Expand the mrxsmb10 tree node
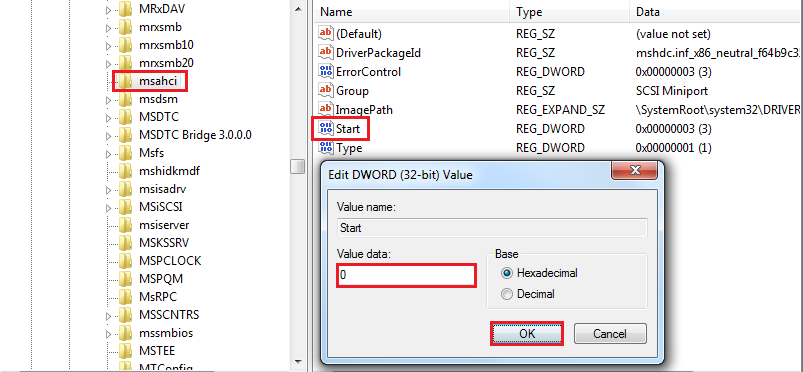The width and height of the screenshot is (803, 372). 108,46
